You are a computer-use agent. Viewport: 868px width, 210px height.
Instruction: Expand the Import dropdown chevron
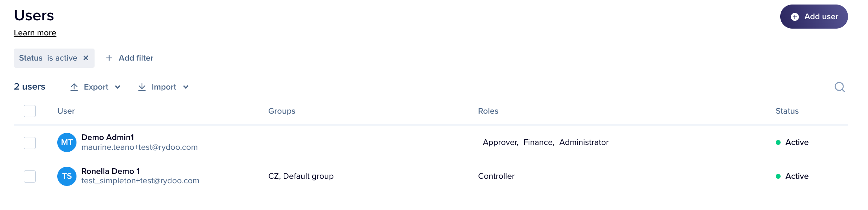pos(186,87)
